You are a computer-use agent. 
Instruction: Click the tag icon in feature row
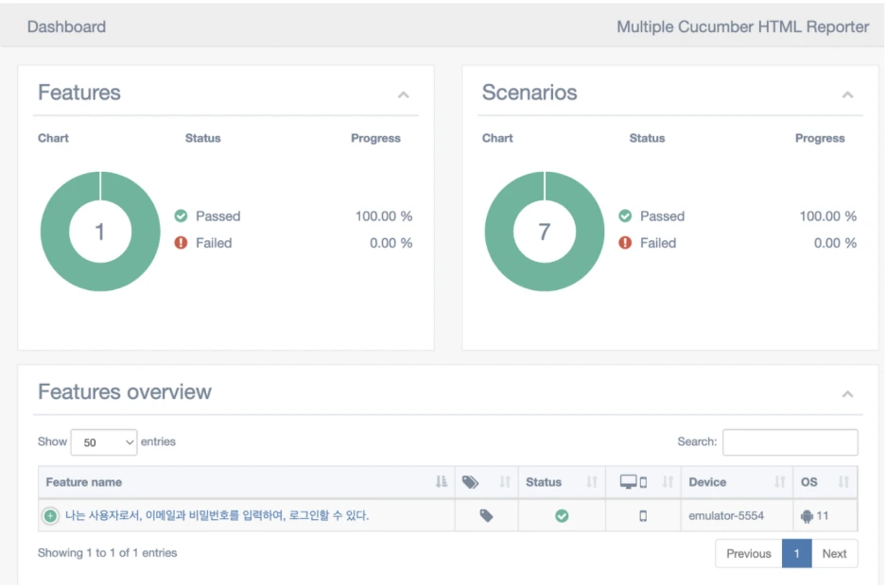pos(486,516)
